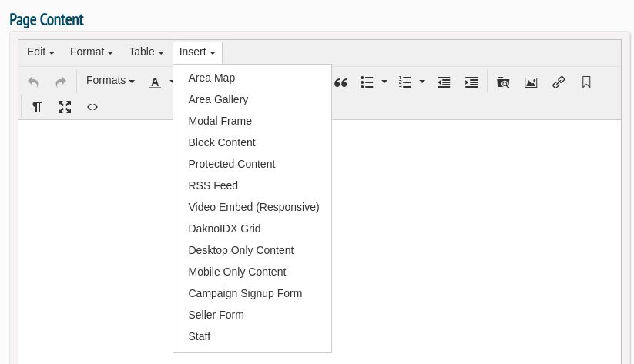Decrease indent with the outdent icon
The image size is (634, 364).
click(x=444, y=82)
